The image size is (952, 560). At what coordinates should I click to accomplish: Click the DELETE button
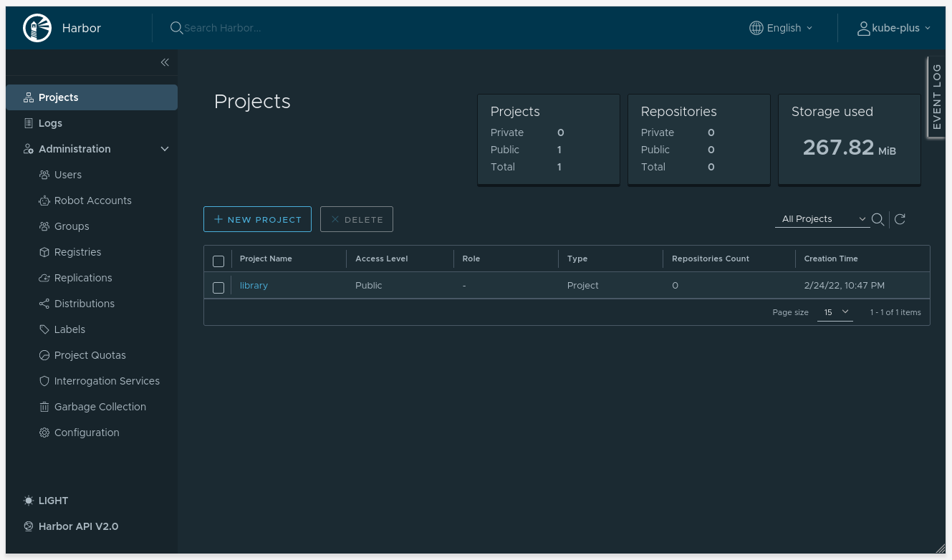point(357,219)
